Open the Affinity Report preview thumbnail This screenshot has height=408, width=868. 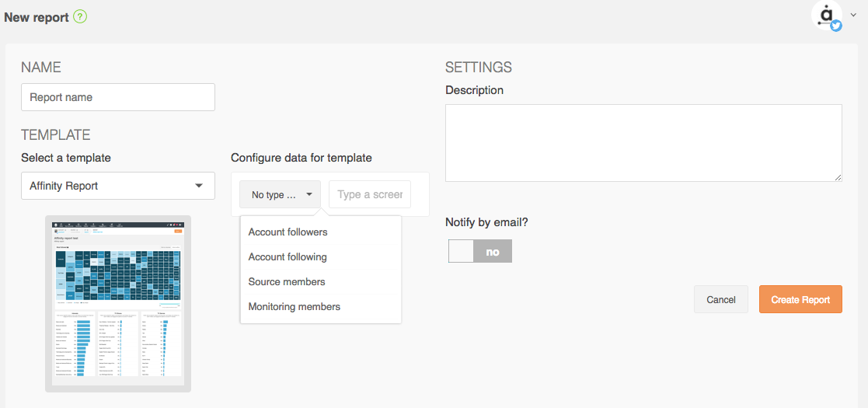pyautogui.click(x=118, y=304)
